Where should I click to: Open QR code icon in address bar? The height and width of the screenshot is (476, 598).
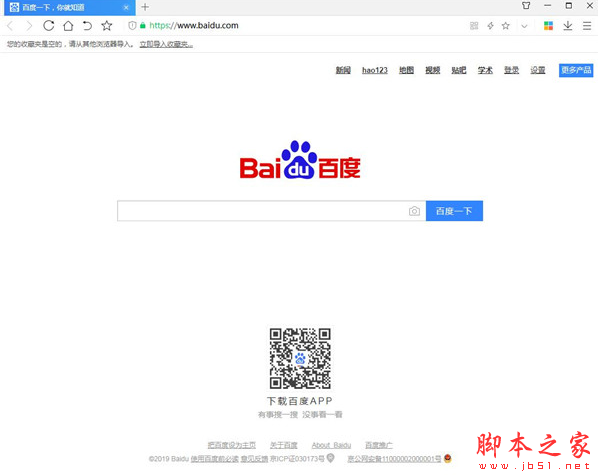pyautogui.click(x=474, y=26)
